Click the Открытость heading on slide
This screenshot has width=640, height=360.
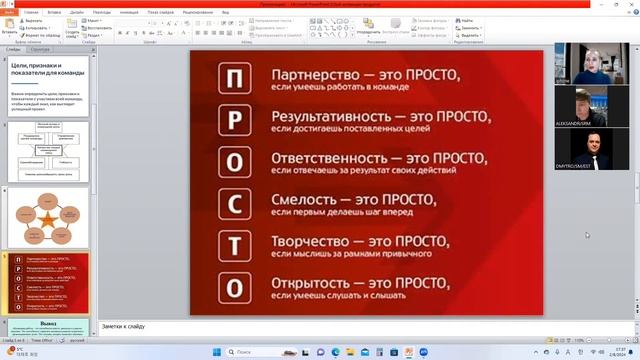tap(361, 283)
